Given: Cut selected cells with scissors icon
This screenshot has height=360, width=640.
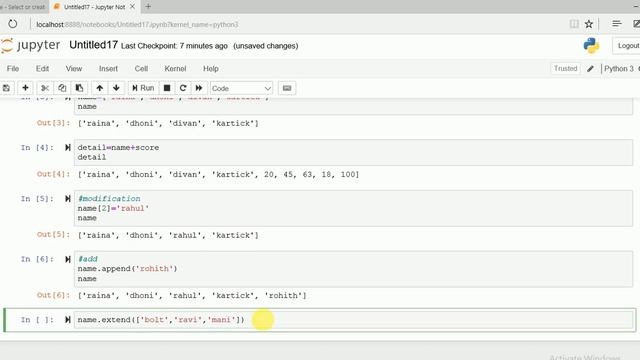Looking at the screenshot, I should pyautogui.click(x=45, y=88).
